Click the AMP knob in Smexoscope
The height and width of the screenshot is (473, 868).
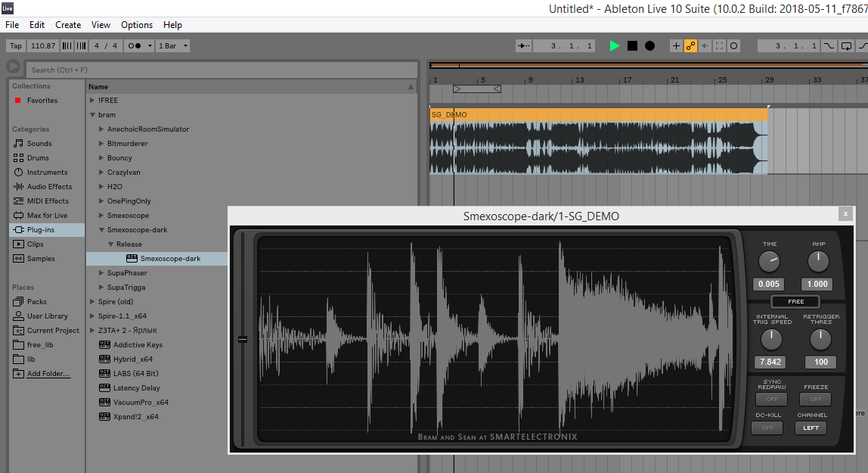[818, 261]
